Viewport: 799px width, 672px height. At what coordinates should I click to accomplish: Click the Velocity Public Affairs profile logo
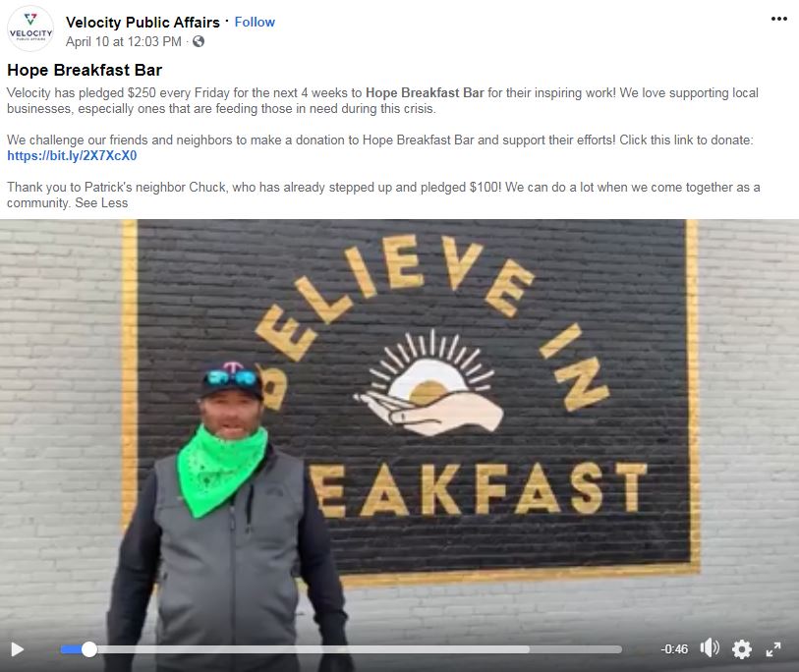pyautogui.click(x=30, y=28)
